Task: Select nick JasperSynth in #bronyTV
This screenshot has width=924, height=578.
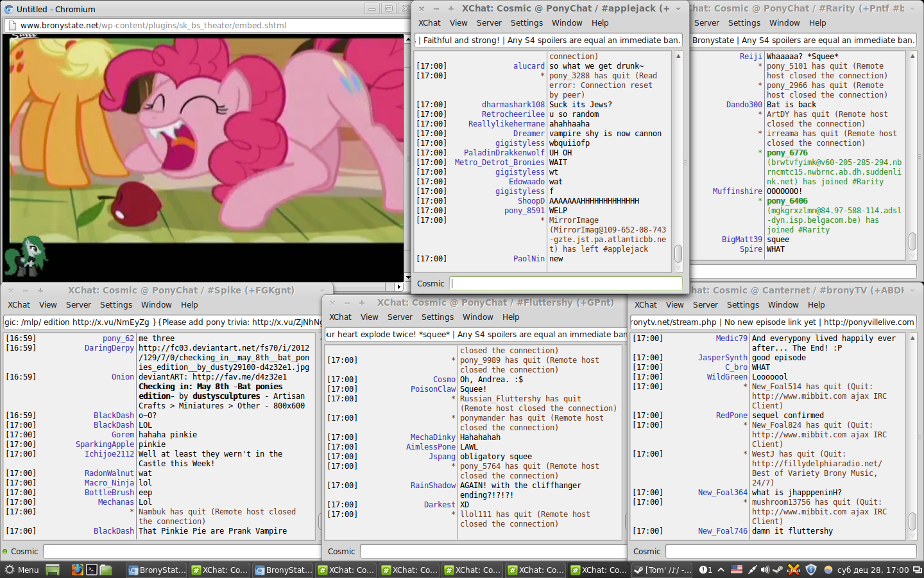Action: pos(723,358)
